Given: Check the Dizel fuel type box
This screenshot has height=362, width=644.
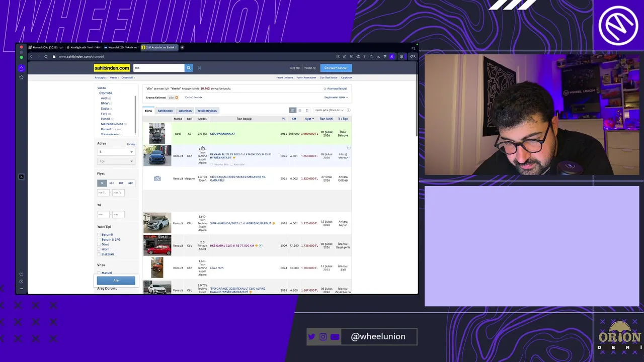Looking at the screenshot, I should click(99, 244).
